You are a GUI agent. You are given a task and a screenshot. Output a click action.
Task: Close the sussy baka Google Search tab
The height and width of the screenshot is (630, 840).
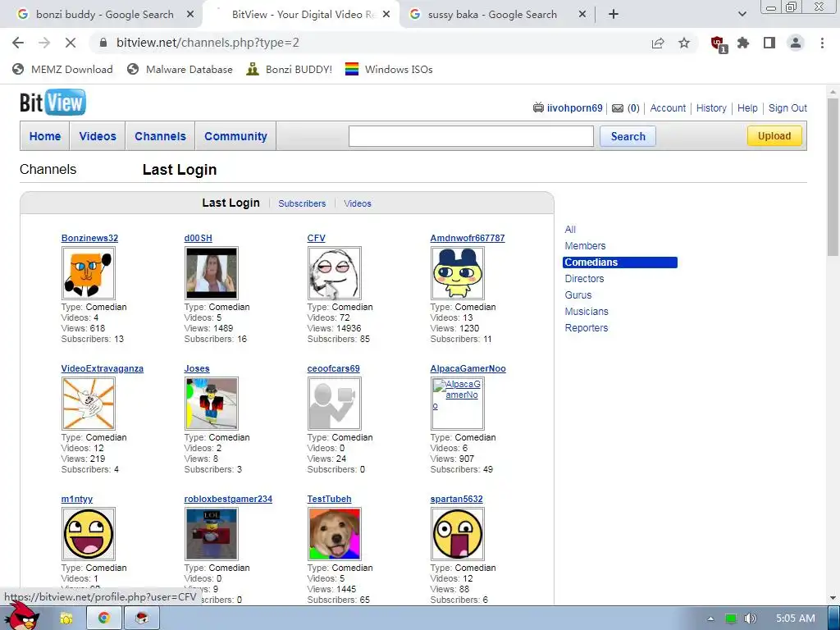(x=582, y=15)
